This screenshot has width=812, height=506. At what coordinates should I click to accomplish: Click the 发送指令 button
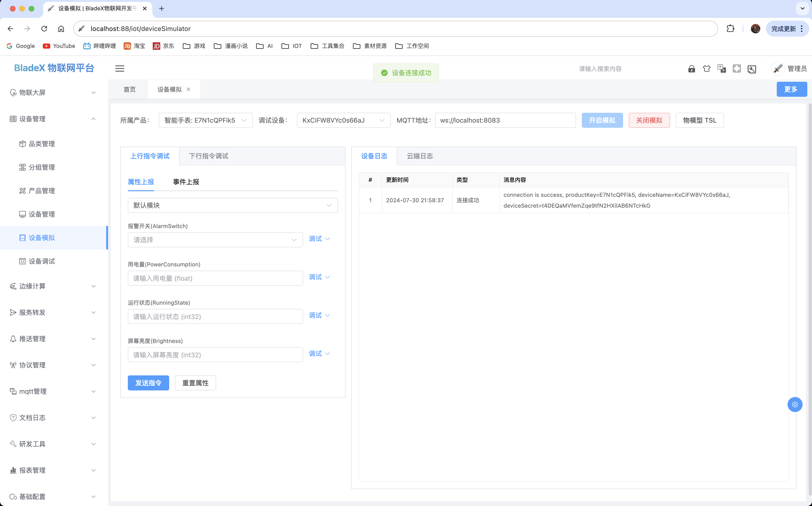tap(148, 383)
